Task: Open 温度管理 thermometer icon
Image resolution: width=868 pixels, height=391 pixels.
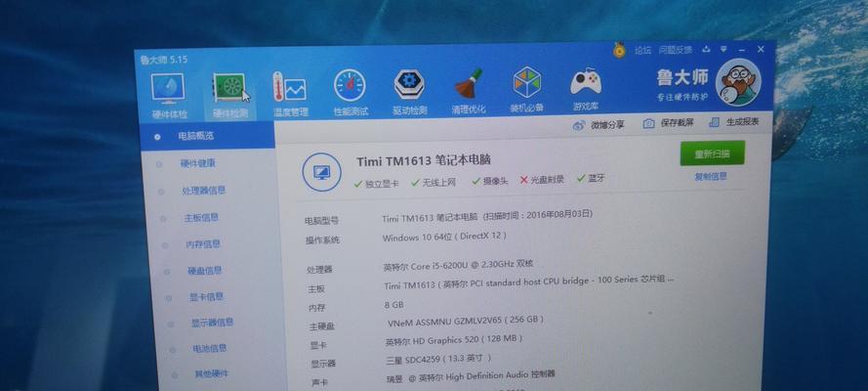Action: tap(290, 87)
